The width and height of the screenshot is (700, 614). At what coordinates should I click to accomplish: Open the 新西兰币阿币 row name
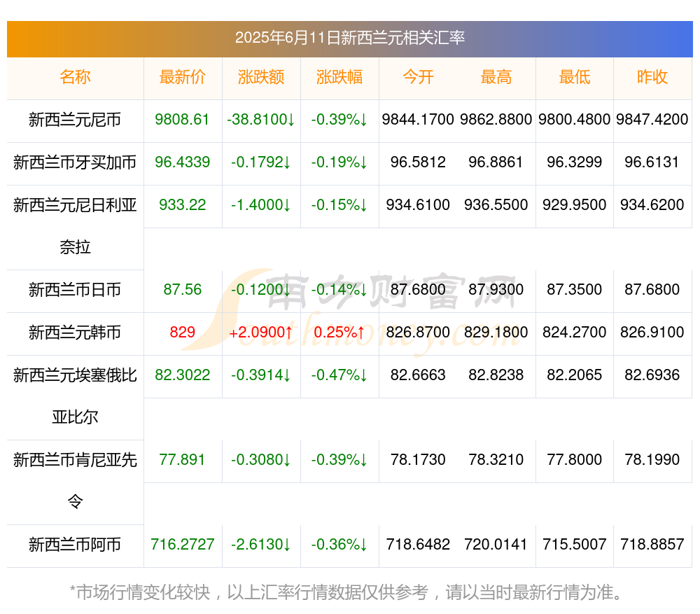[75, 545]
